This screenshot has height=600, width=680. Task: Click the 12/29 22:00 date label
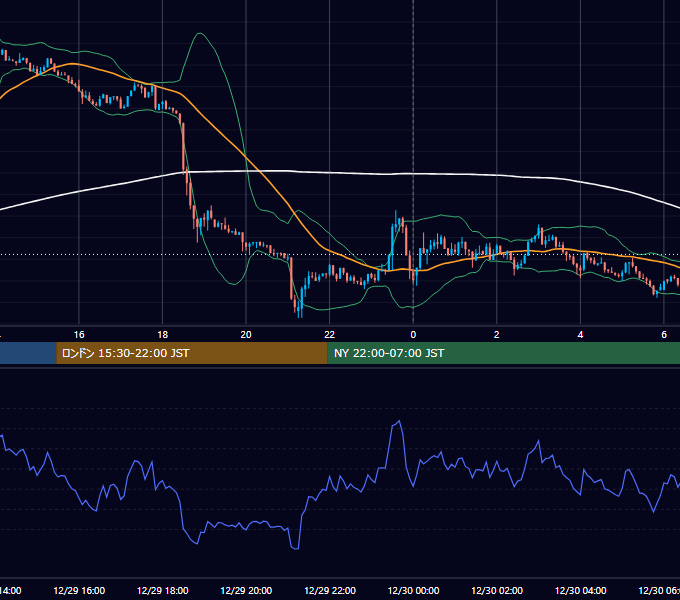(x=330, y=590)
